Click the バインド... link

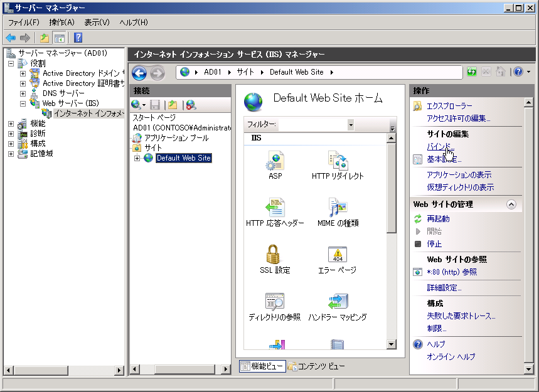[x=440, y=147]
